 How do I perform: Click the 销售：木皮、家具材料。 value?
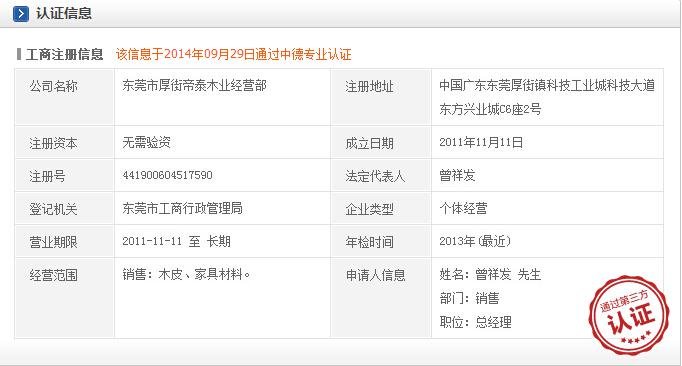[186, 274]
